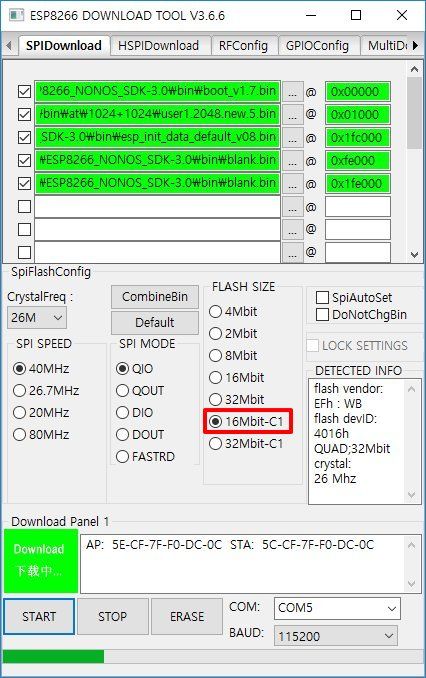Viewport: 426px width, 678px height.
Task: Click the CombineBin button
Action: point(155,297)
